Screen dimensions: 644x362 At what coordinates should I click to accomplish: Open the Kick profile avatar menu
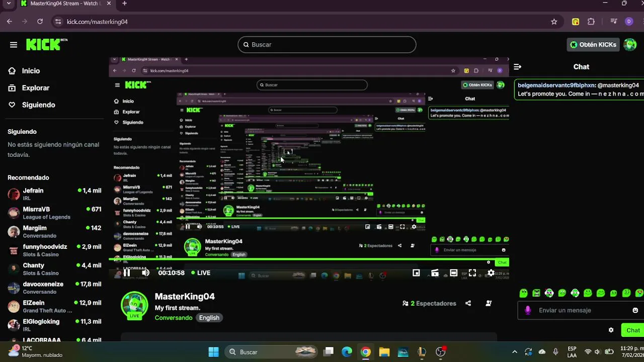click(630, 45)
